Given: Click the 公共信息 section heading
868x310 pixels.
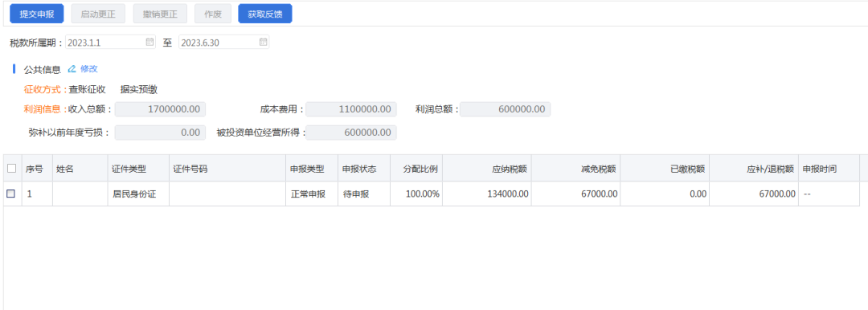Looking at the screenshot, I should [x=42, y=70].
